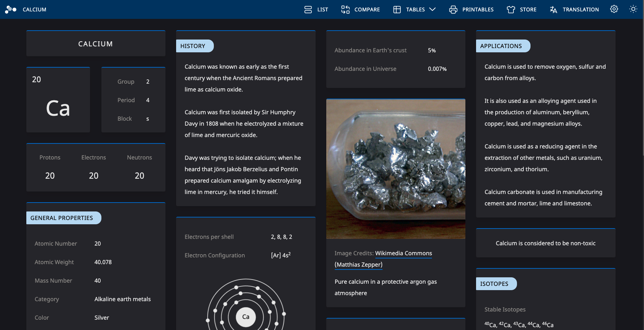Image resolution: width=644 pixels, height=330 pixels.
Task: Click the GENERAL PROPERTIES section label
Action: (64, 218)
